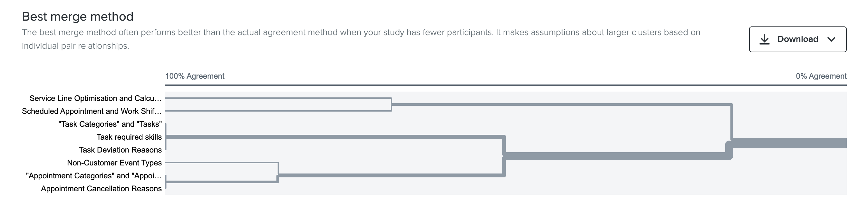Viewport: 868px width, 218px height.
Task: Click the Download button
Action: (x=797, y=39)
